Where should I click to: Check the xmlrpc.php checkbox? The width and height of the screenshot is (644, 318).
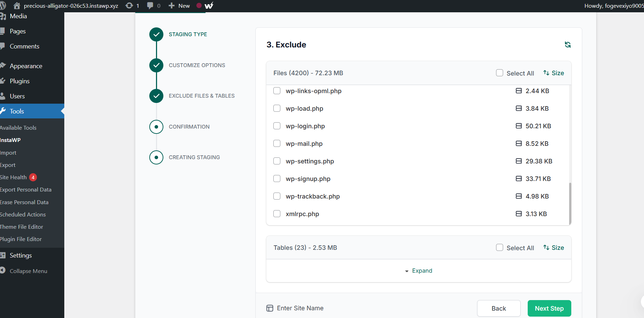(x=277, y=214)
